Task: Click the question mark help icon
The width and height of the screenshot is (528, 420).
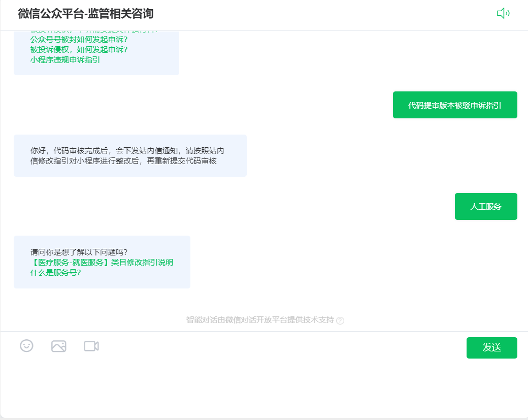Action: coord(340,320)
